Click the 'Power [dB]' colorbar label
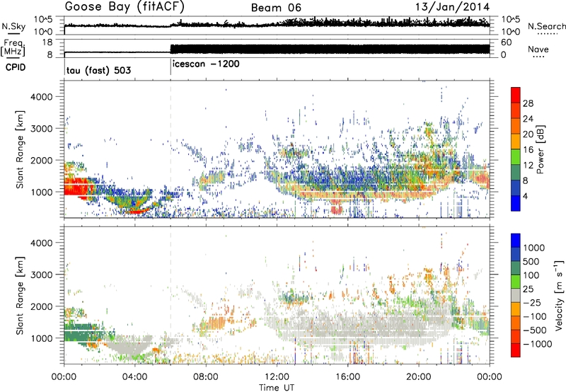 (541, 149)
